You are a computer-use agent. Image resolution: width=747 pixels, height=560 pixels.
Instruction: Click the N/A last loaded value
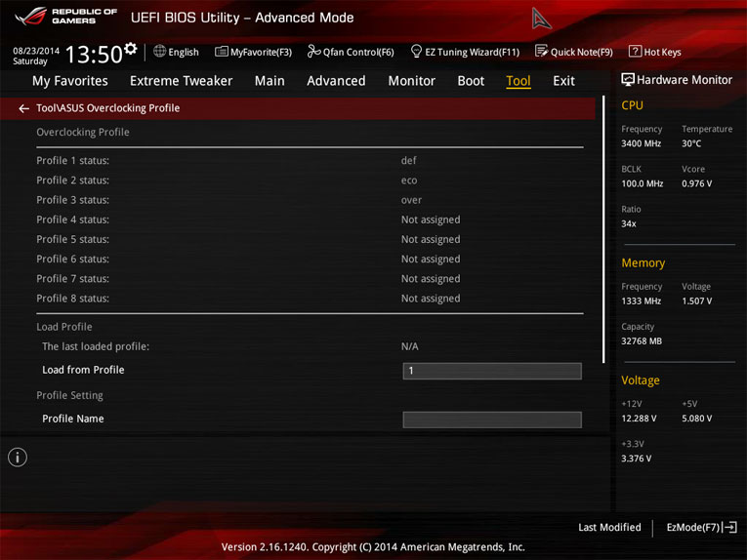(x=410, y=346)
